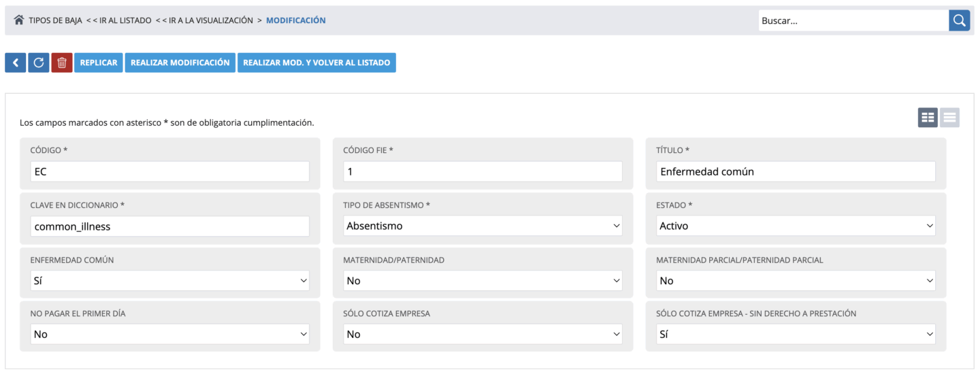Click the back arrow button
Viewport: 980px width, 378px height.
(15, 63)
